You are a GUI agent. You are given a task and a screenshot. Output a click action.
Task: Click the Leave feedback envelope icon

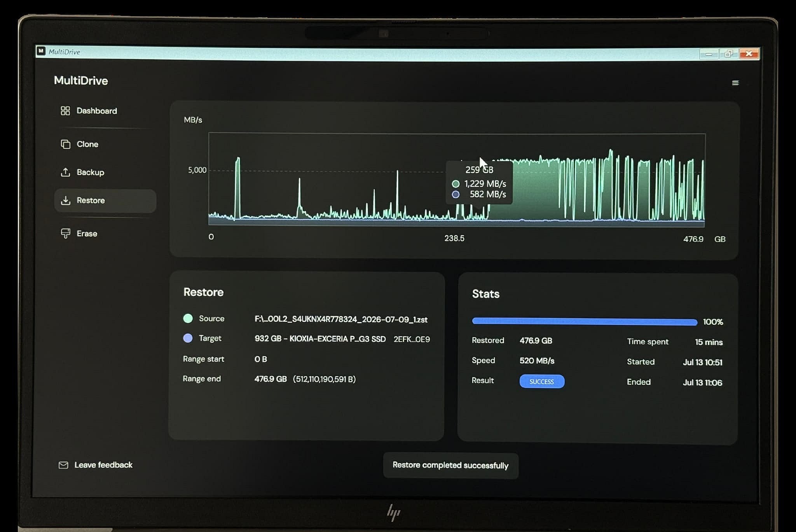[63, 465]
